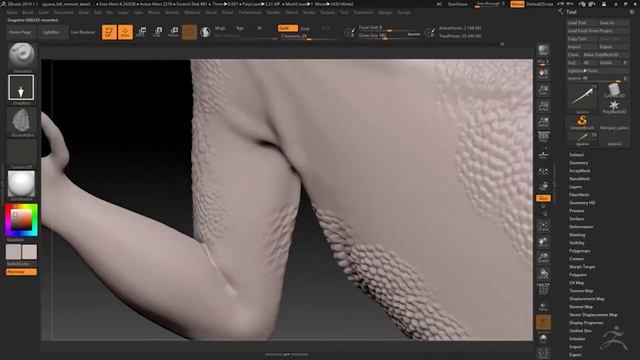The height and width of the screenshot is (360, 640).
Task: Select the SimpleBrush tool icon
Action: pos(582,122)
